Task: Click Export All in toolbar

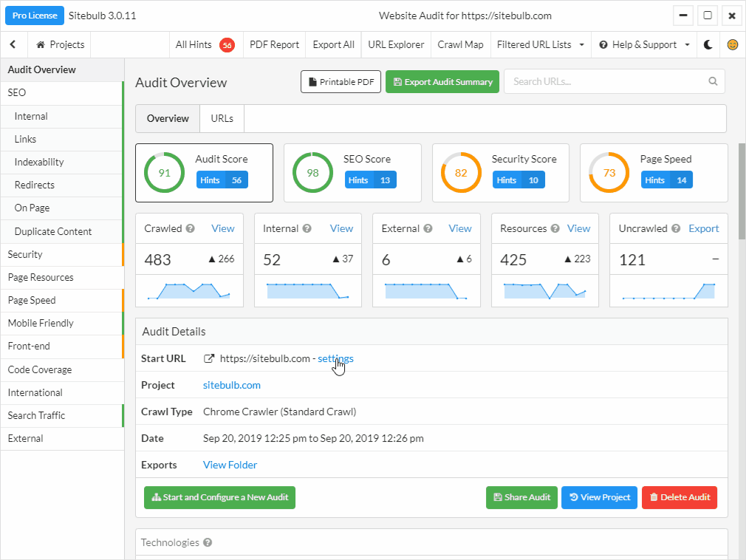Action: (x=334, y=45)
